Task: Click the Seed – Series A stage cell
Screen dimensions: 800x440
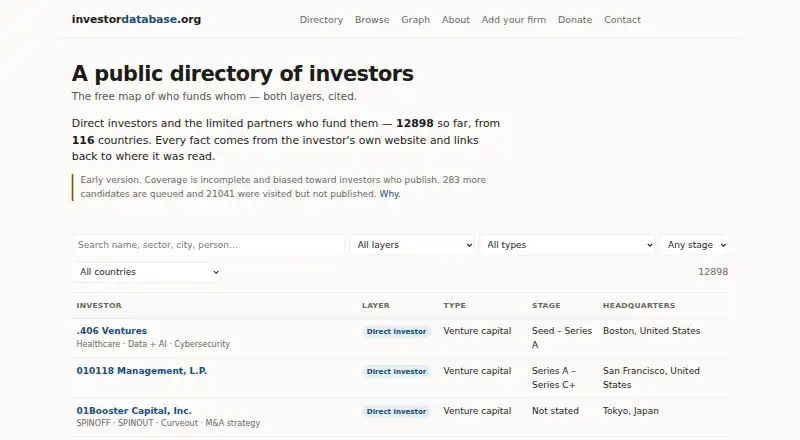Action: coord(562,337)
